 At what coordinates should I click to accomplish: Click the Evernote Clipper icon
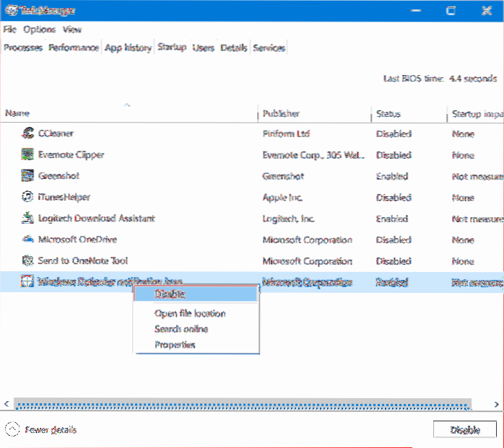[x=27, y=154]
